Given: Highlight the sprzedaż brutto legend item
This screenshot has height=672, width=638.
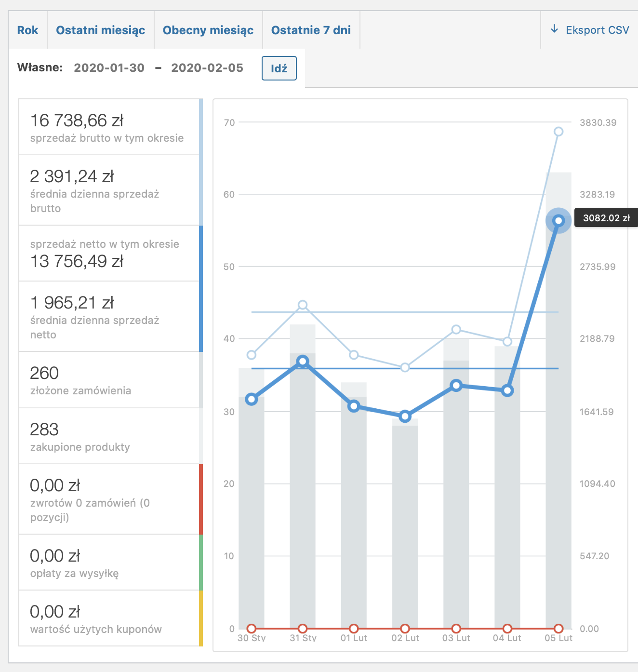Looking at the screenshot, I should [109, 127].
